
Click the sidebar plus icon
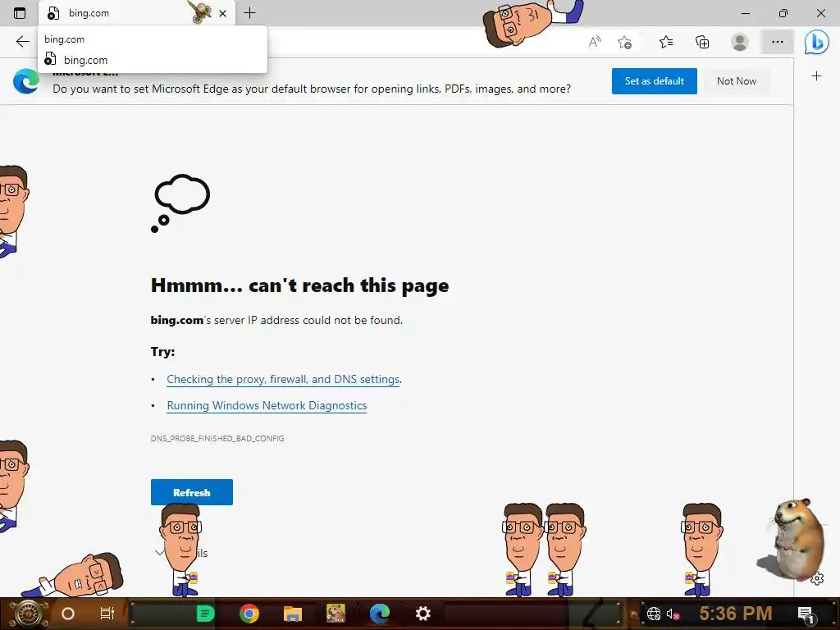tap(816, 76)
